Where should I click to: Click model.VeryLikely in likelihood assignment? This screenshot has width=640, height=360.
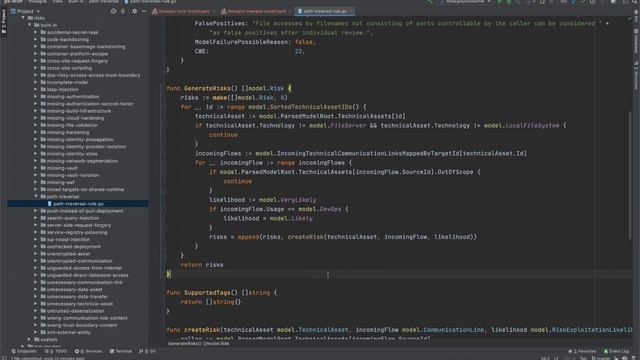(287, 200)
